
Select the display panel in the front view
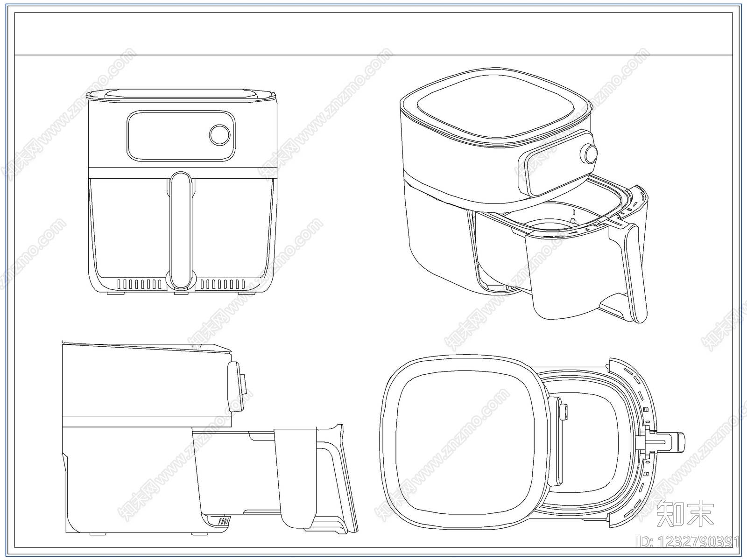(181, 136)
